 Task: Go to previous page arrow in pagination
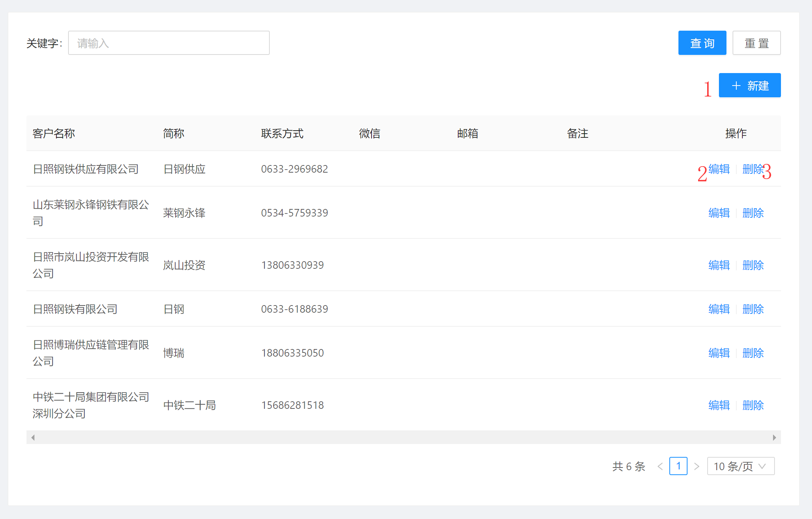660,466
